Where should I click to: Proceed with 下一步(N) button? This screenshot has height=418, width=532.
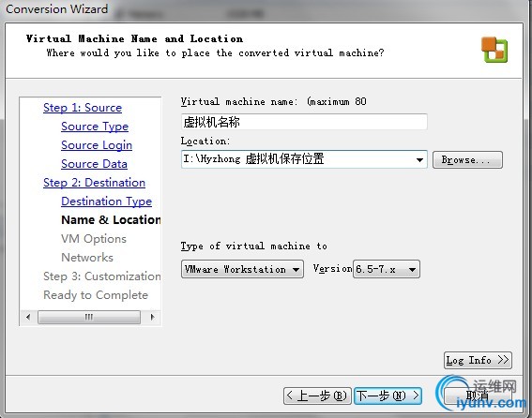(x=388, y=396)
